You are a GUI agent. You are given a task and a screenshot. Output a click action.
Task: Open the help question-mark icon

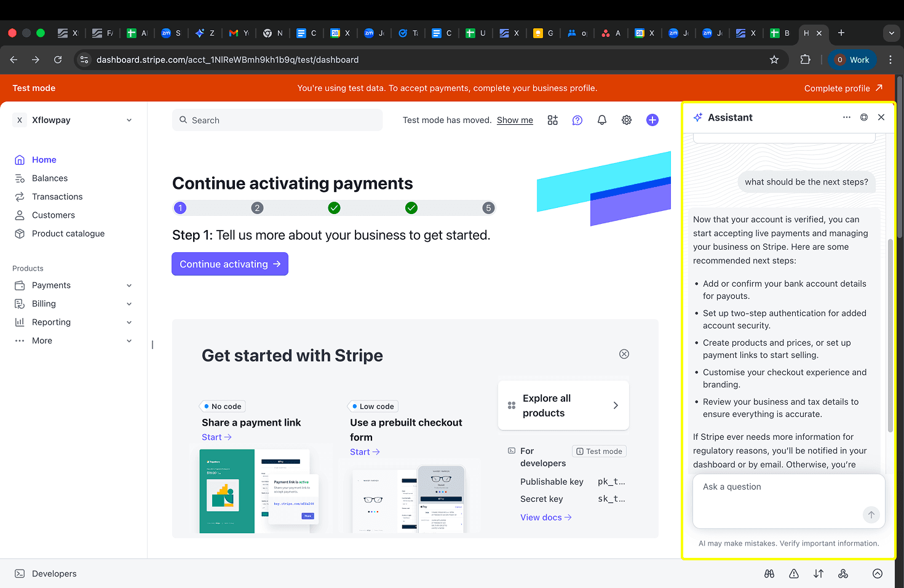pos(577,121)
